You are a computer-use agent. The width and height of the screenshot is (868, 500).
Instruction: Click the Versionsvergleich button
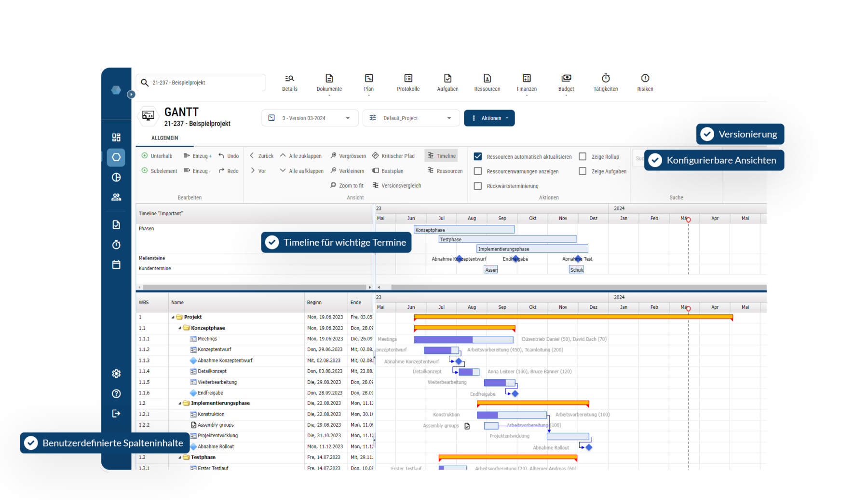point(397,186)
